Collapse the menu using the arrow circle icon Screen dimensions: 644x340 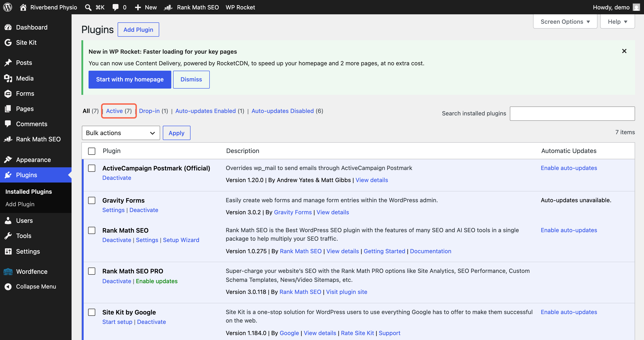pyautogui.click(x=8, y=287)
